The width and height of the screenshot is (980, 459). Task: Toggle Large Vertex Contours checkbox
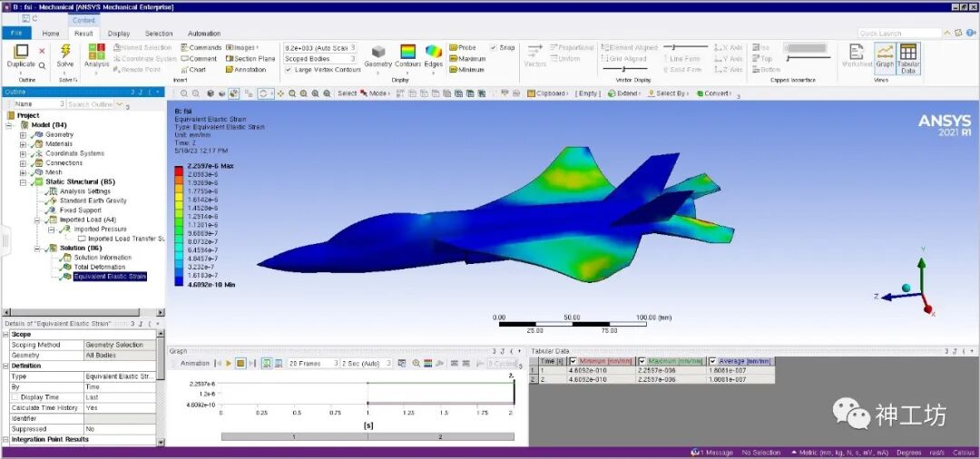[x=289, y=70]
